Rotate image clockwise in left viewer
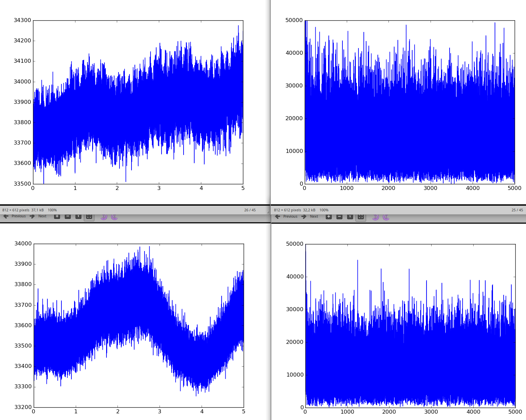 pos(114,217)
